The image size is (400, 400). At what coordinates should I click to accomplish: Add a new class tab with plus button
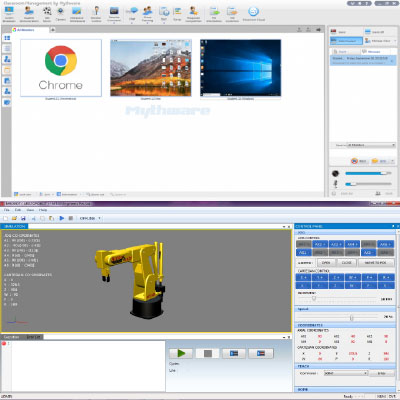[53, 30]
